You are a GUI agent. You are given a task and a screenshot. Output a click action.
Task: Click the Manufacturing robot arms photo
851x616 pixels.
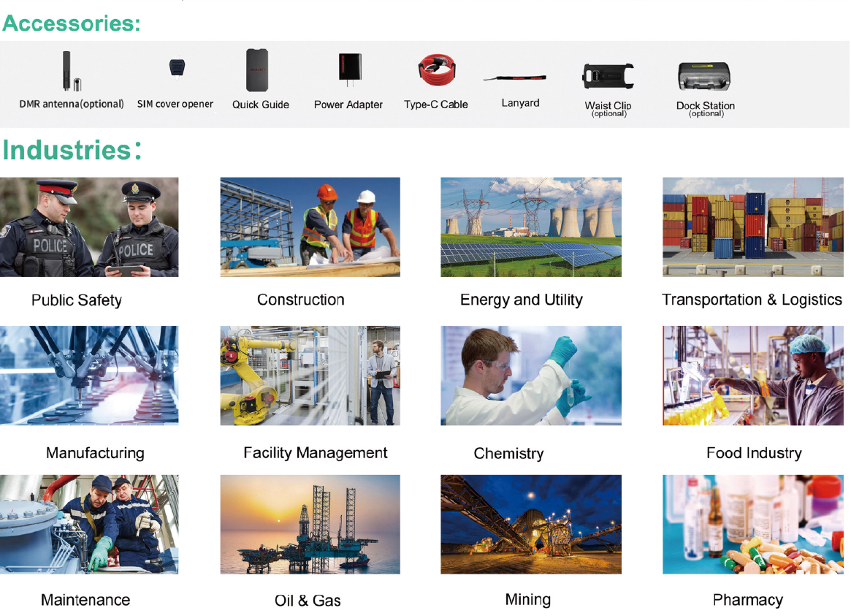click(x=89, y=376)
